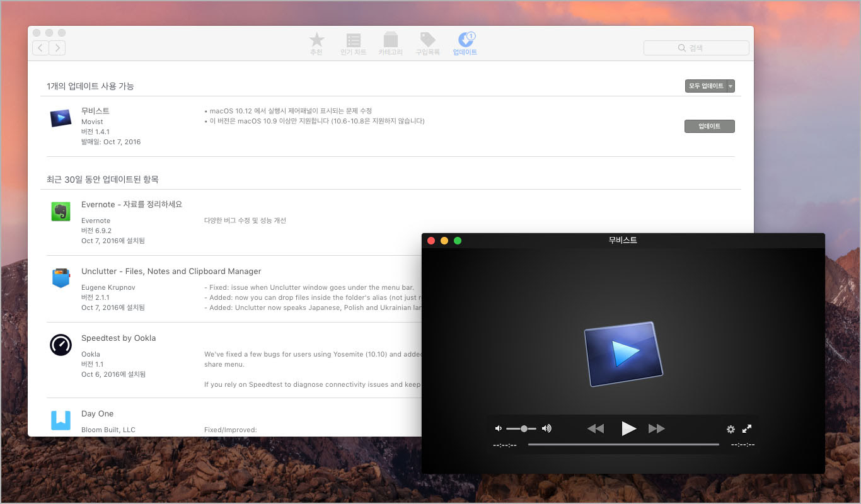861x504 pixels.
Task: Click the remaining time display in Movist
Action: tap(743, 445)
